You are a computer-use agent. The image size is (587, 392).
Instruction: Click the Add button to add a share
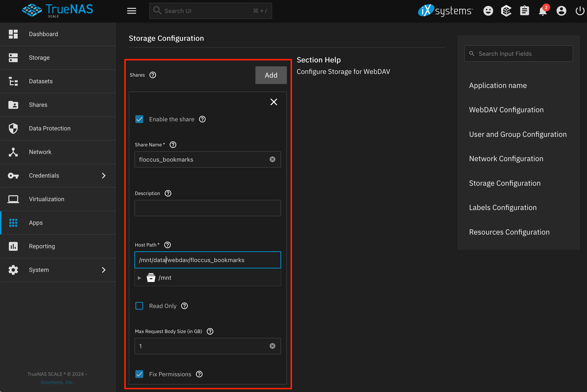(271, 75)
